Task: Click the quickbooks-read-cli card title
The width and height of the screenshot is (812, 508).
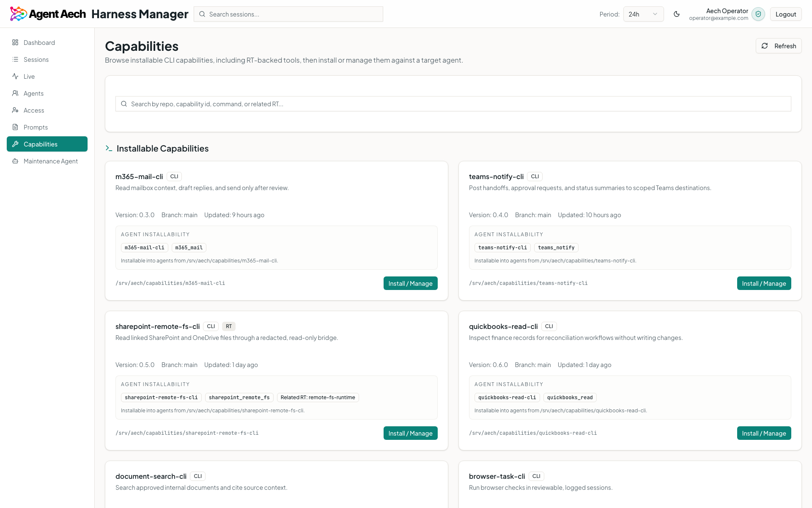Action: 503,326
